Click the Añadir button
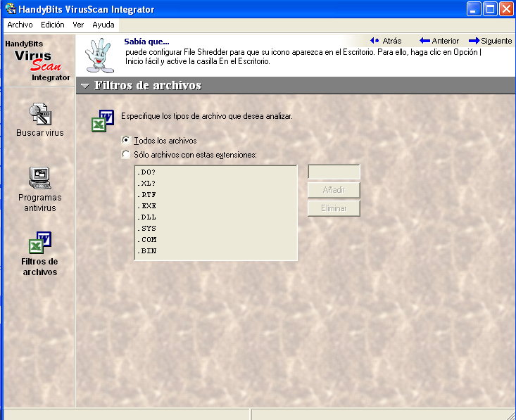The image size is (516, 420). (x=334, y=190)
